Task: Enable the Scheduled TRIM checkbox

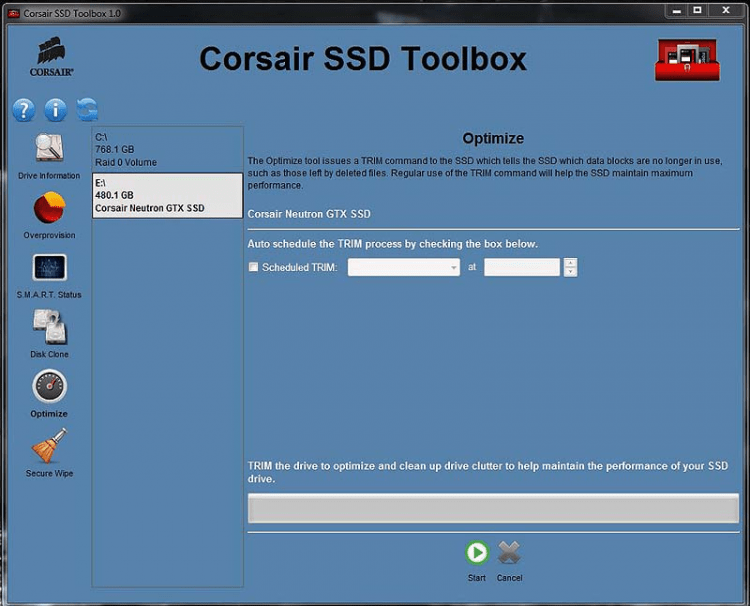Action: tap(253, 267)
